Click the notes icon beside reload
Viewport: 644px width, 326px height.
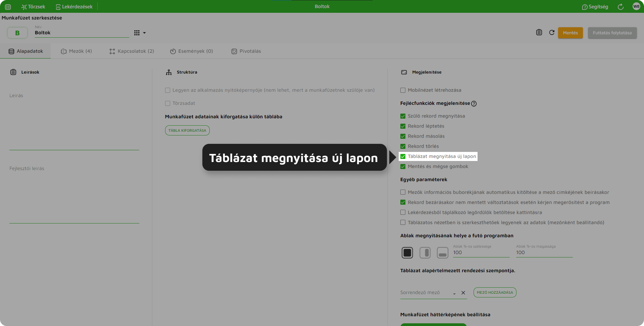coord(539,33)
